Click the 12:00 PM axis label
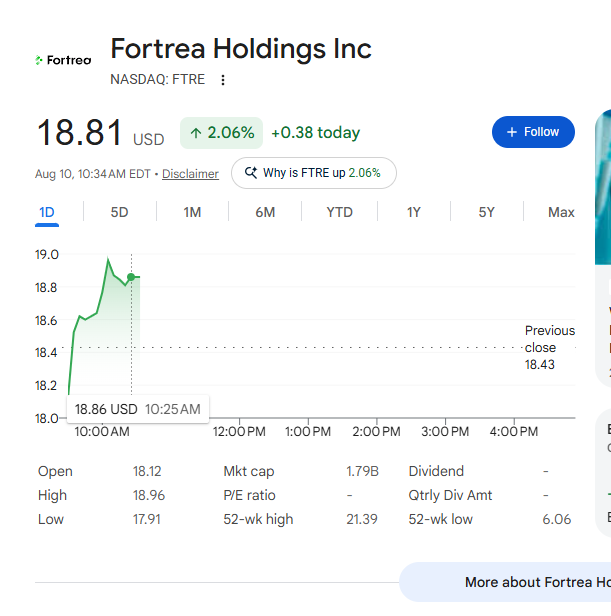The height and width of the screenshot is (616, 611). [239, 431]
